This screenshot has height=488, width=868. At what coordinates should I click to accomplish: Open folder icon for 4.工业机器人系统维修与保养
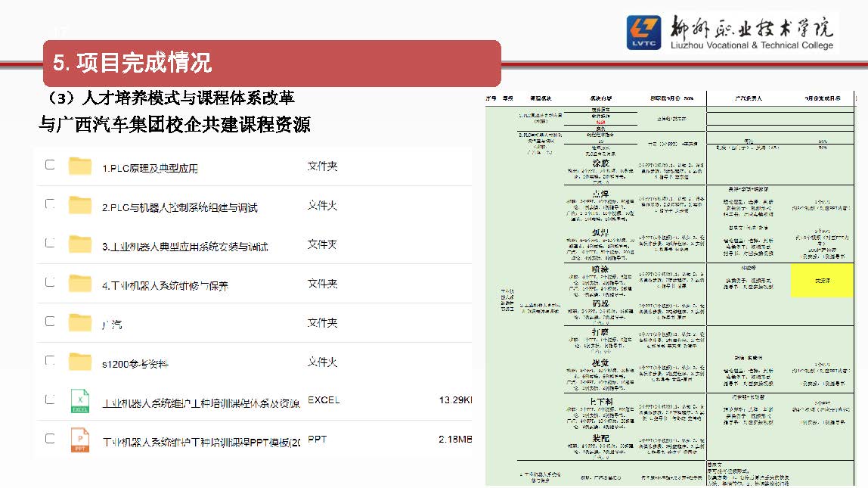(x=80, y=284)
